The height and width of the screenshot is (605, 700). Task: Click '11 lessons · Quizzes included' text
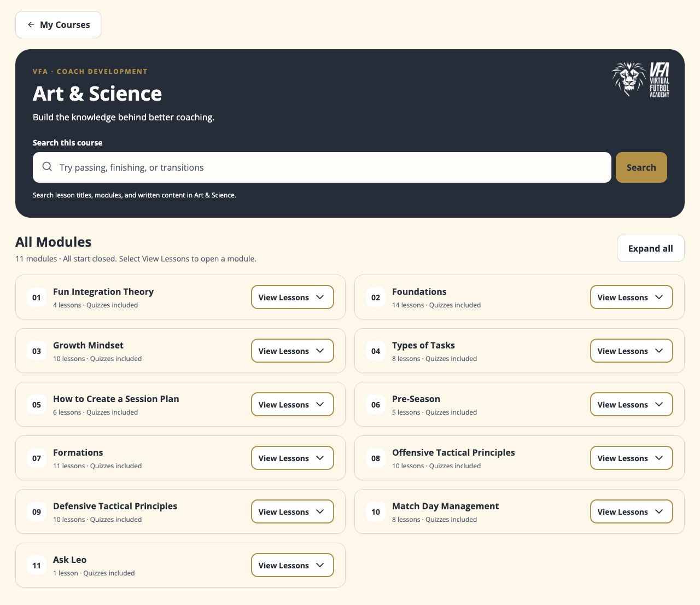[x=97, y=466]
